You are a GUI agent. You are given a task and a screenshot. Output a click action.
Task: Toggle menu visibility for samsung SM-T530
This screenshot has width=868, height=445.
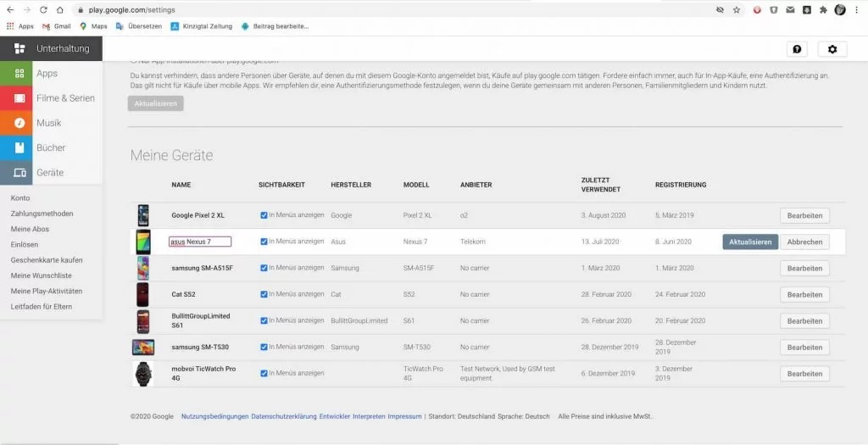(x=264, y=347)
